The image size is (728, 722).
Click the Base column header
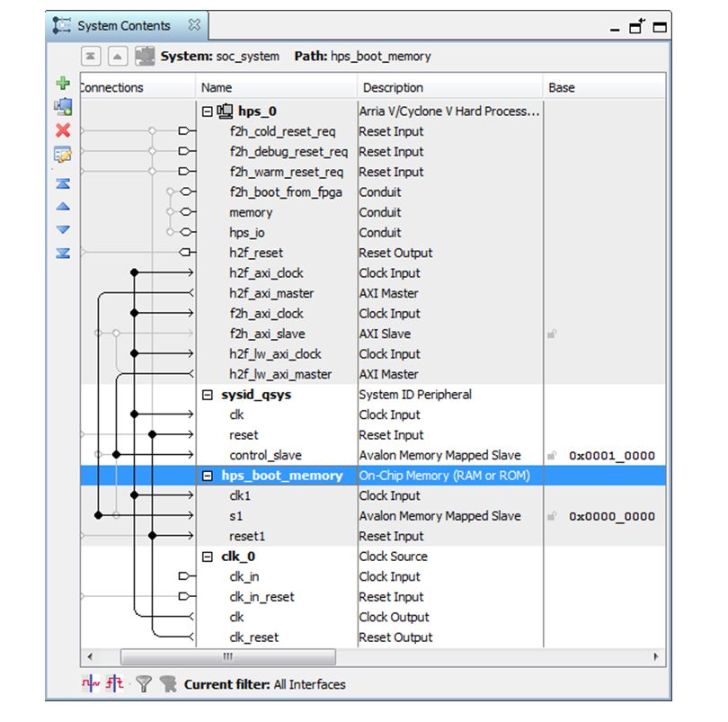coord(605,87)
